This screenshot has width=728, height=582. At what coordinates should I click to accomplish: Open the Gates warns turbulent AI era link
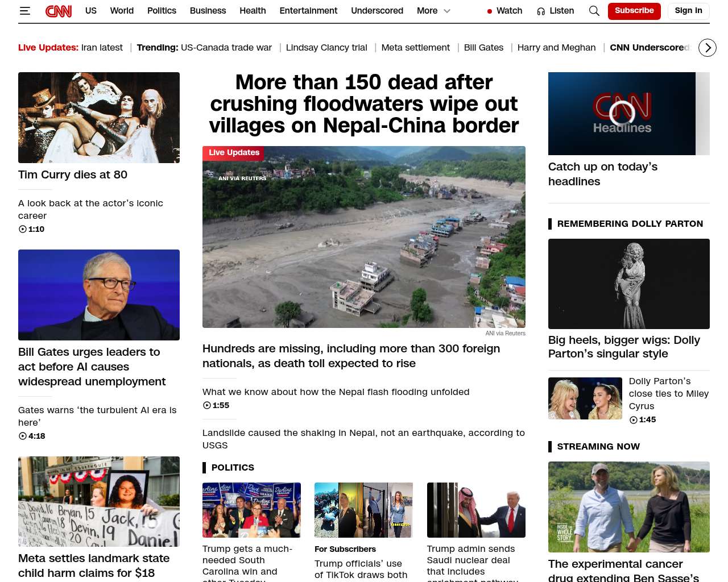[97, 416]
